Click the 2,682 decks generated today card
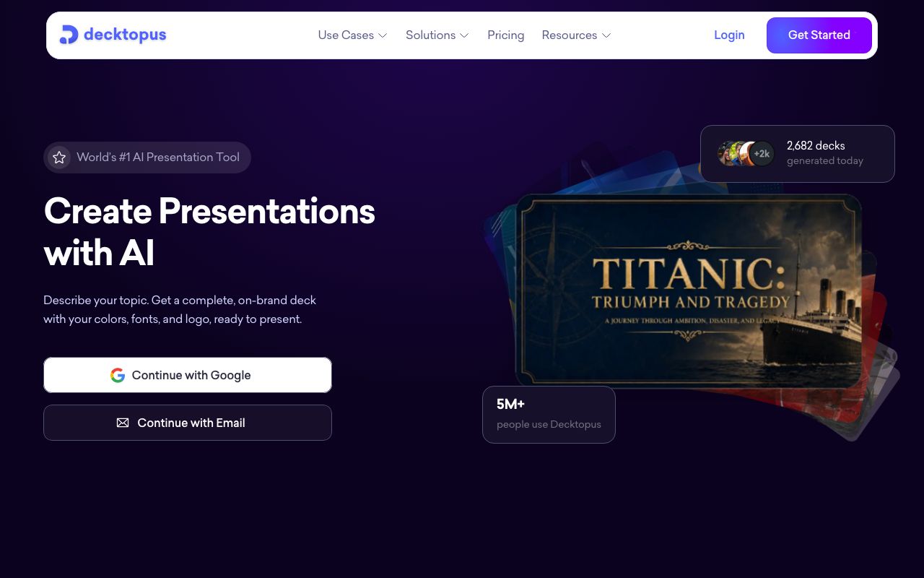 tap(798, 154)
